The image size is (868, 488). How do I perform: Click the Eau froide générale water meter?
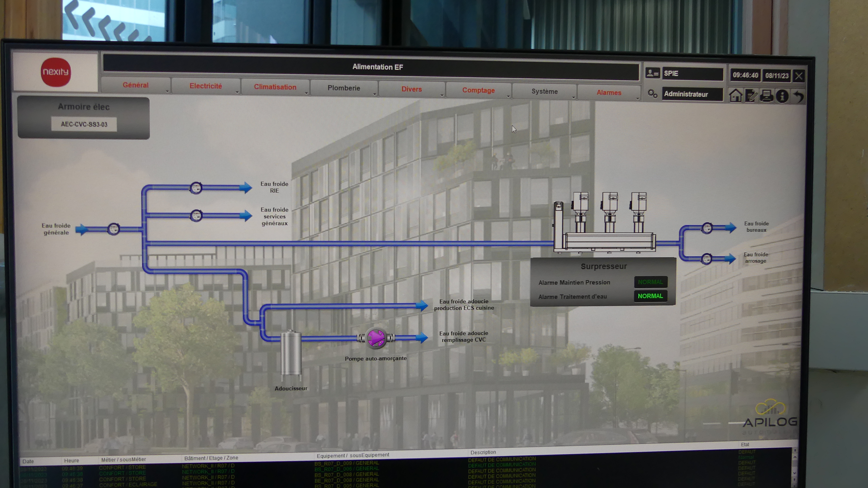(x=113, y=229)
